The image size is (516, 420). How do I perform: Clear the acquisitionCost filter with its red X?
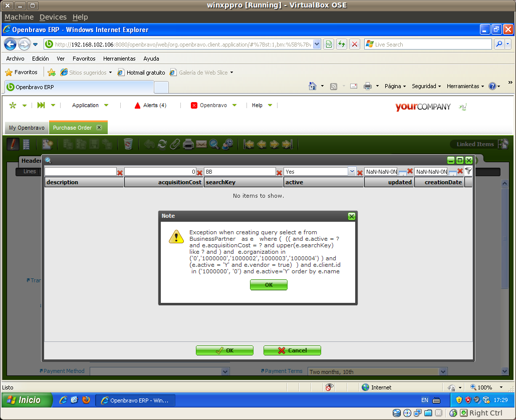pyautogui.click(x=199, y=172)
